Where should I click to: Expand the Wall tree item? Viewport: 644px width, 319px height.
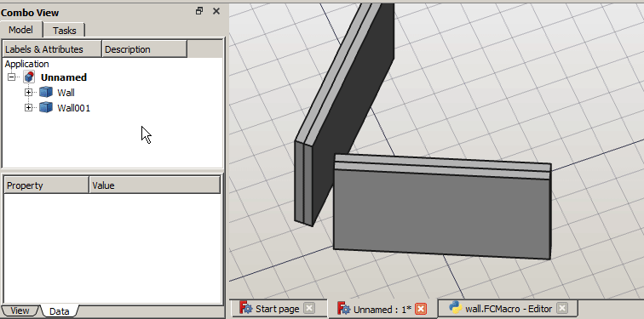28,92
